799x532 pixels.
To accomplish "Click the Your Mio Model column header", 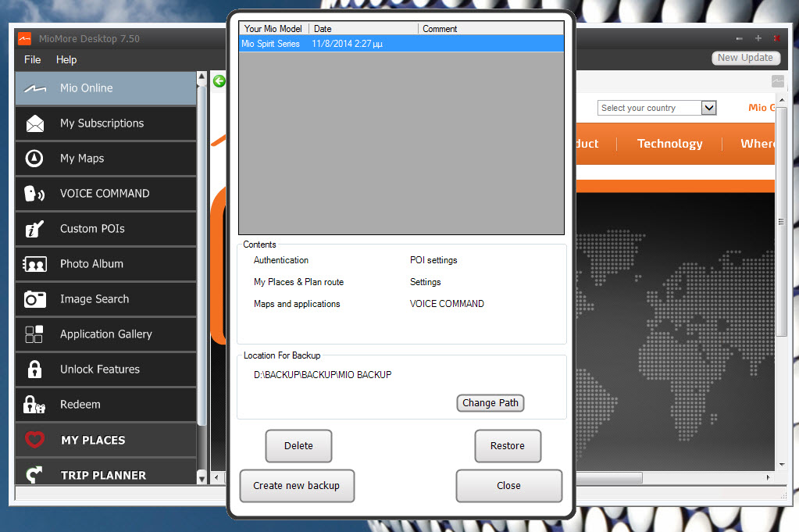I will [x=273, y=29].
